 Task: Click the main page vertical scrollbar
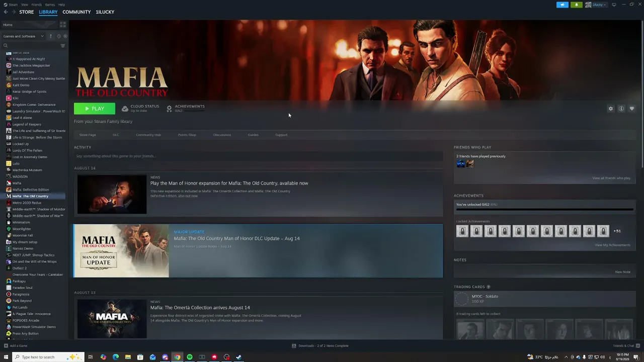point(641,94)
